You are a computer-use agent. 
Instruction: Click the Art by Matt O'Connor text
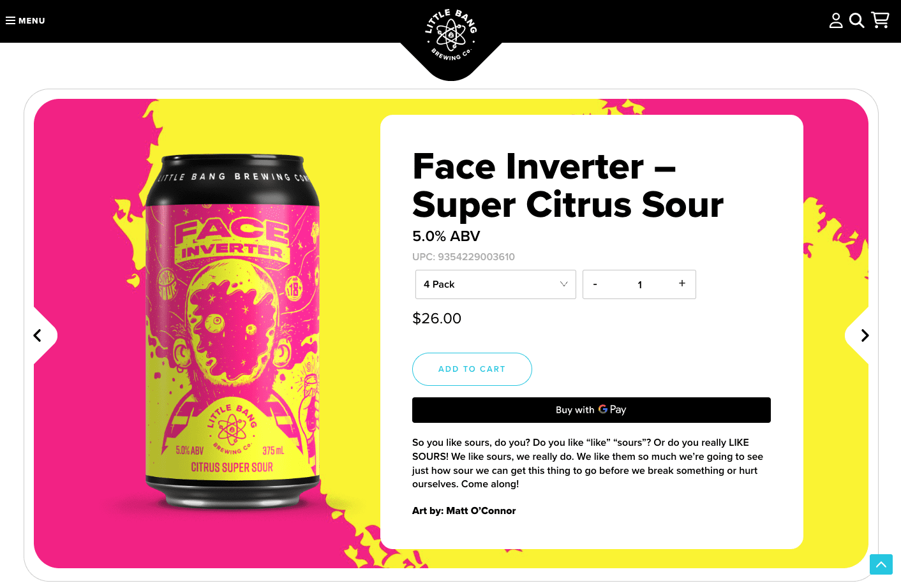pos(464,511)
